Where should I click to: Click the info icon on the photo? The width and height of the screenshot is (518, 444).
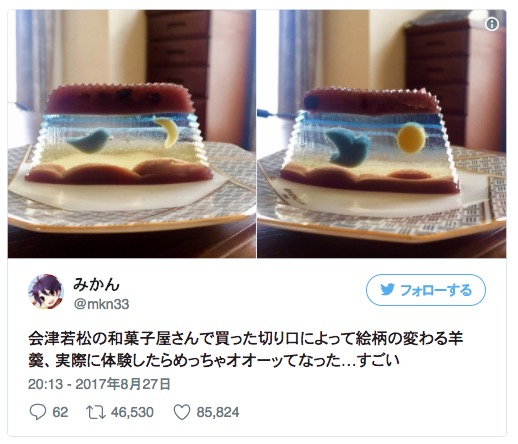pyautogui.click(x=492, y=24)
